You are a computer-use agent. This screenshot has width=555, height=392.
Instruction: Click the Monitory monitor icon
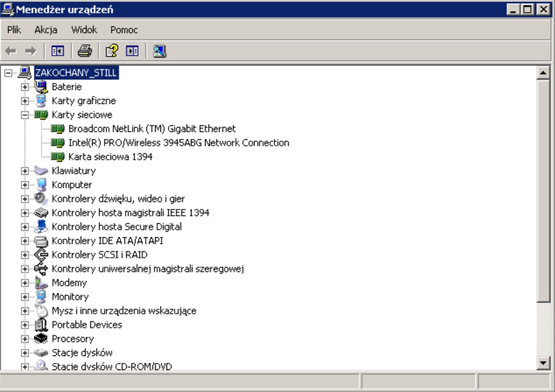click(41, 296)
